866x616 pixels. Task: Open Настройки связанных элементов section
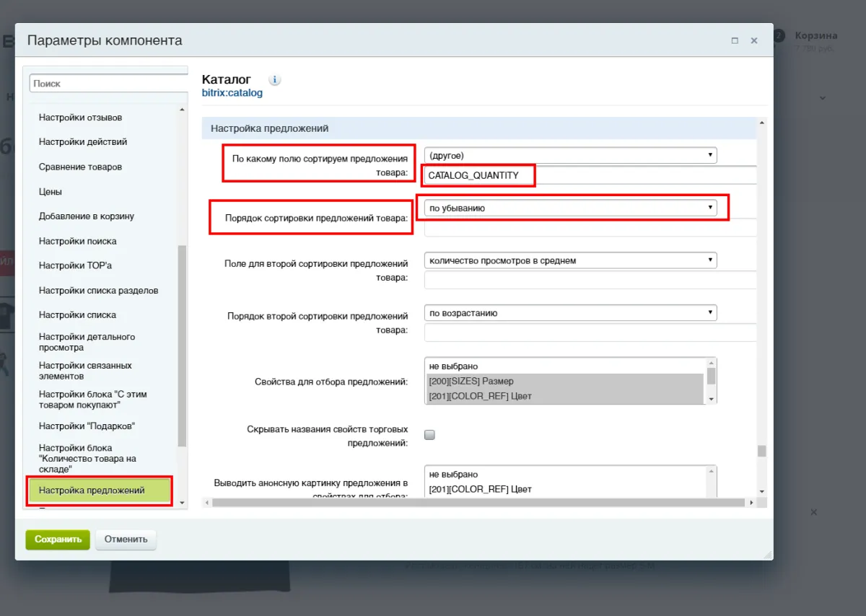[x=85, y=371]
